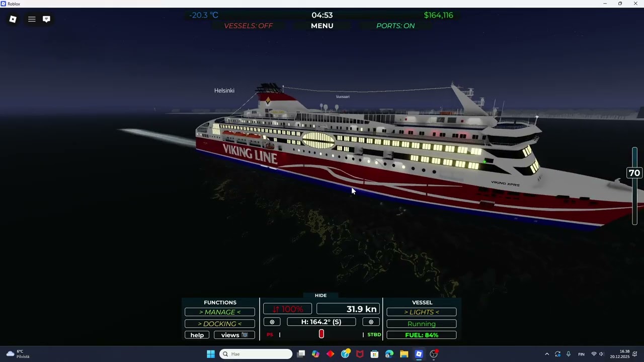
Task: Toggle the VESSELS: OFF setting
Action: pos(248,26)
